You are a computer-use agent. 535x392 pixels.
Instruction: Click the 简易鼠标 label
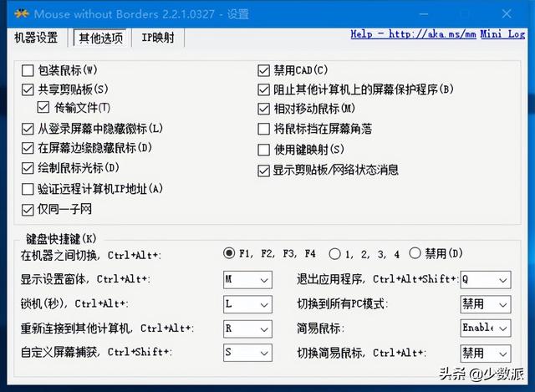pyautogui.click(x=320, y=328)
